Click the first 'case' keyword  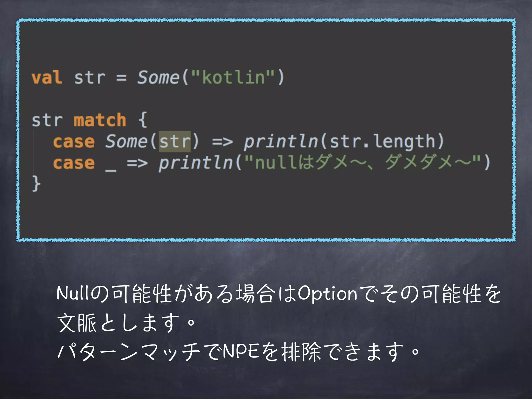(x=74, y=142)
